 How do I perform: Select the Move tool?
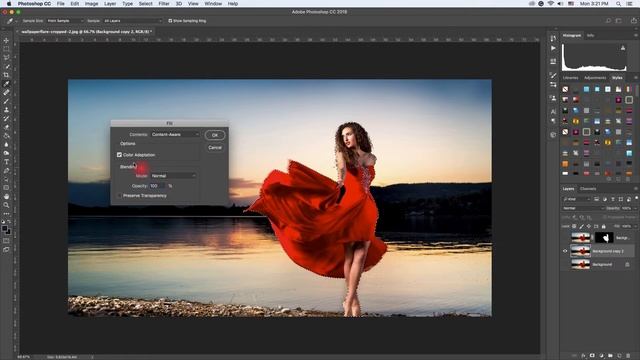click(x=6, y=41)
